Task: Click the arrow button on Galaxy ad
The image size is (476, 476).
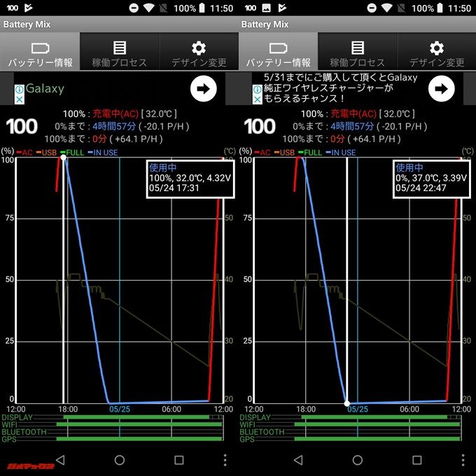Action: [203, 89]
